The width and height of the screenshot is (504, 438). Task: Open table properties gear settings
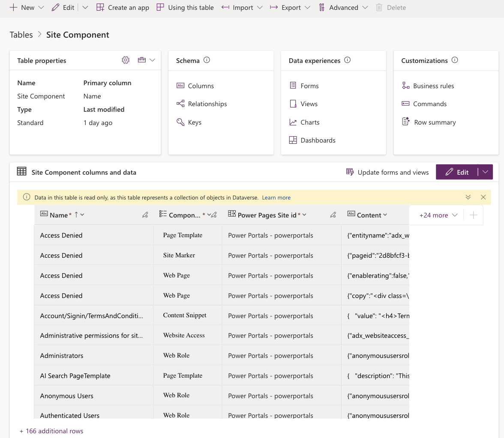126,60
